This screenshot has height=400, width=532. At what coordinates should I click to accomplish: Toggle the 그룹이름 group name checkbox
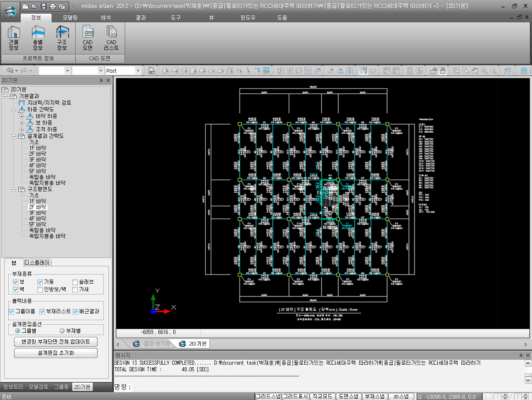point(12,312)
